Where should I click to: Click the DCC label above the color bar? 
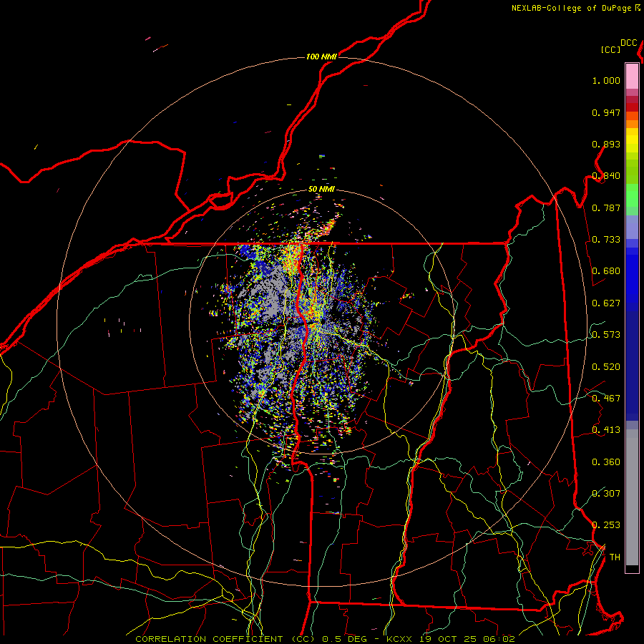pos(629,43)
